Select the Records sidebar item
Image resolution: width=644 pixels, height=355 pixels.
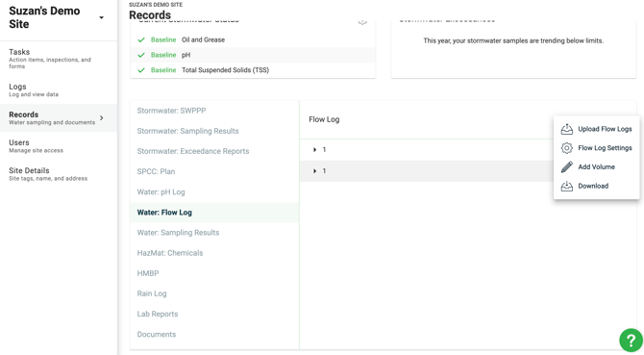[x=59, y=118]
